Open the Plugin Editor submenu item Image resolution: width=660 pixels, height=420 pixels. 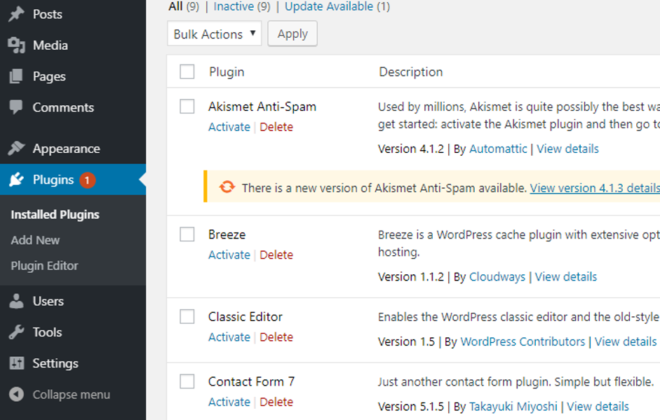point(44,266)
